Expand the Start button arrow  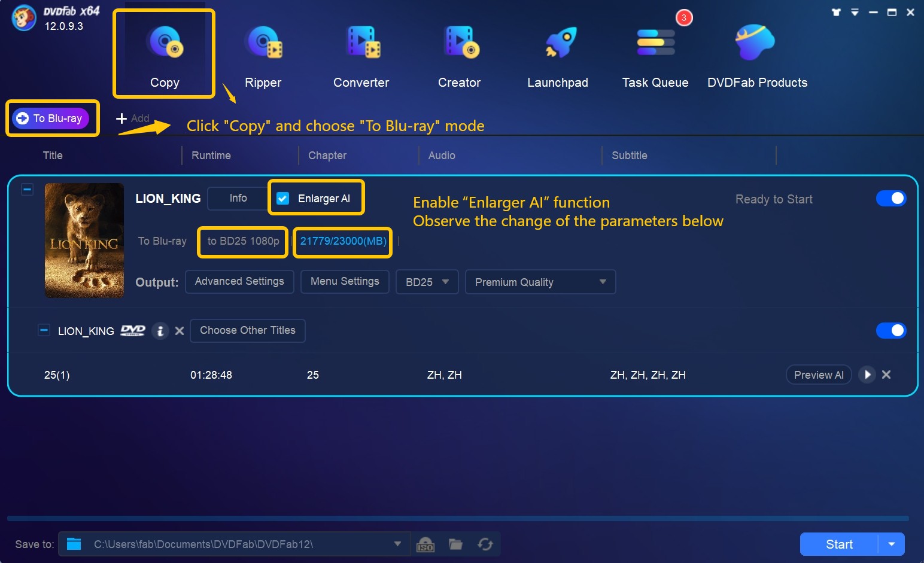tap(892, 544)
